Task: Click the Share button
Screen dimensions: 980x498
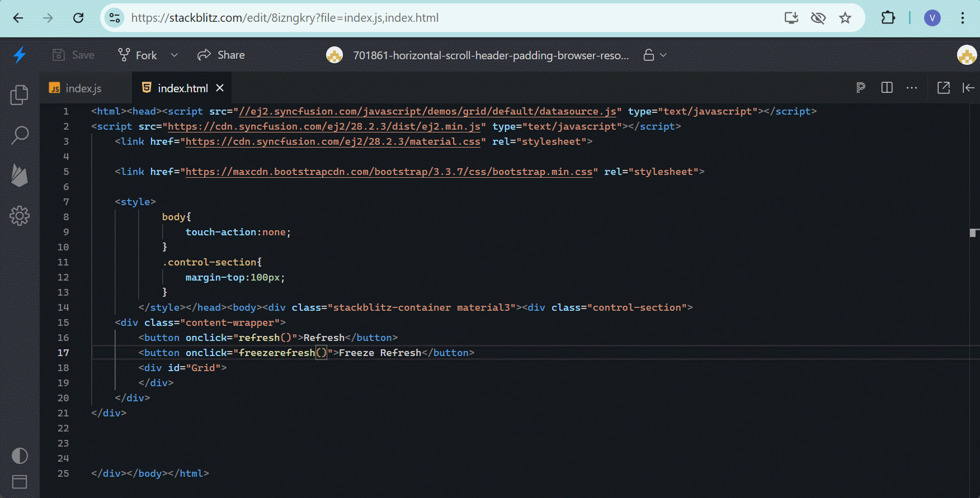Action: click(221, 55)
